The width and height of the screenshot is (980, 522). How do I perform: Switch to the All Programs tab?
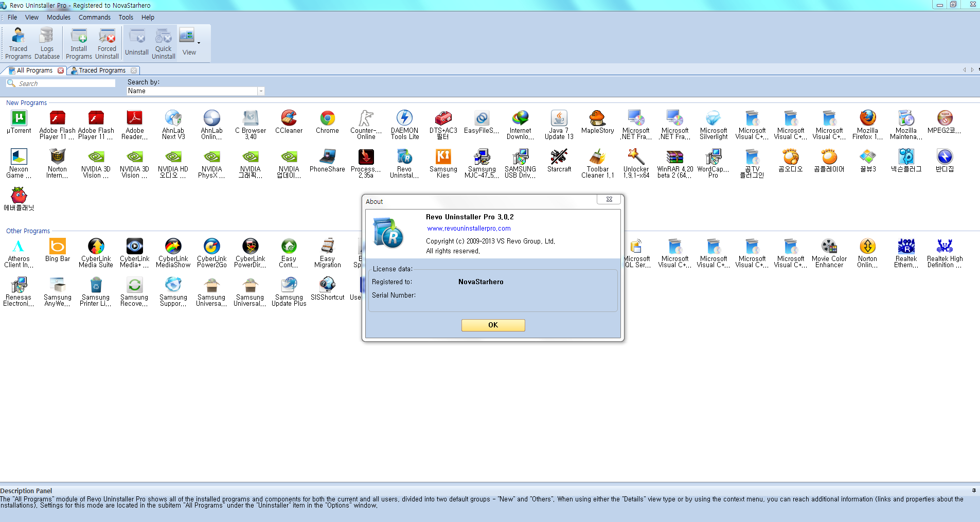pos(34,71)
